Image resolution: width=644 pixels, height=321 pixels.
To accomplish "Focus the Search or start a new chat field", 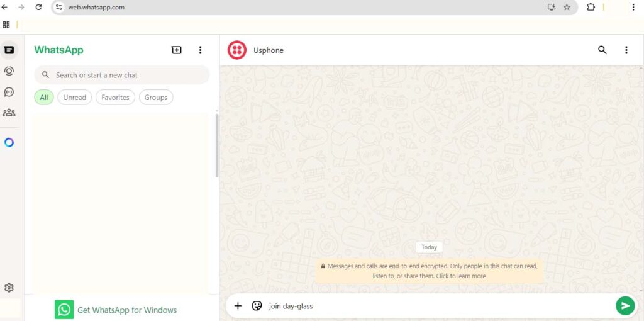I will [x=122, y=76].
